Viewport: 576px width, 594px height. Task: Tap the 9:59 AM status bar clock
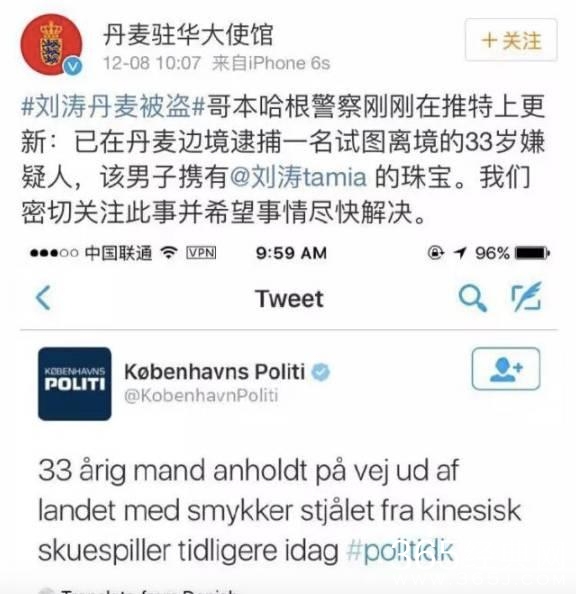pyautogui.click(x=291, y=253)
